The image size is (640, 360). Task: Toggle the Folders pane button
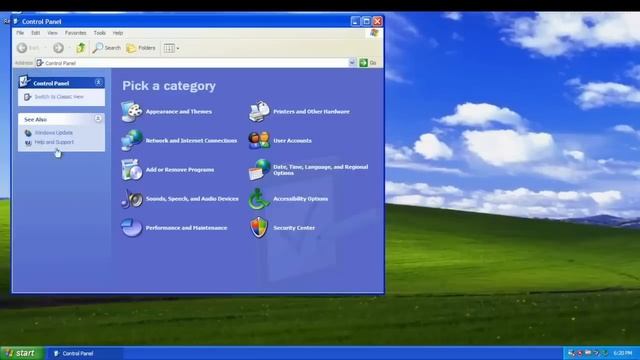141,48
